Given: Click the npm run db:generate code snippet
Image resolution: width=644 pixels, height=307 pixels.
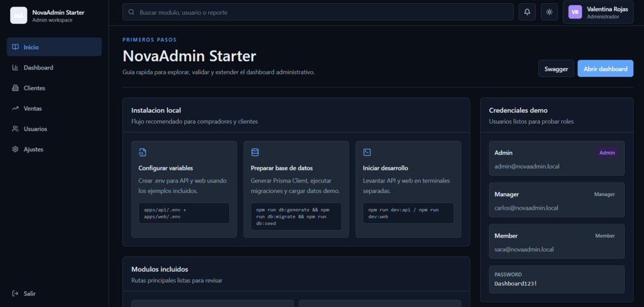Looking at the screenshot, I should coord(296,216).
